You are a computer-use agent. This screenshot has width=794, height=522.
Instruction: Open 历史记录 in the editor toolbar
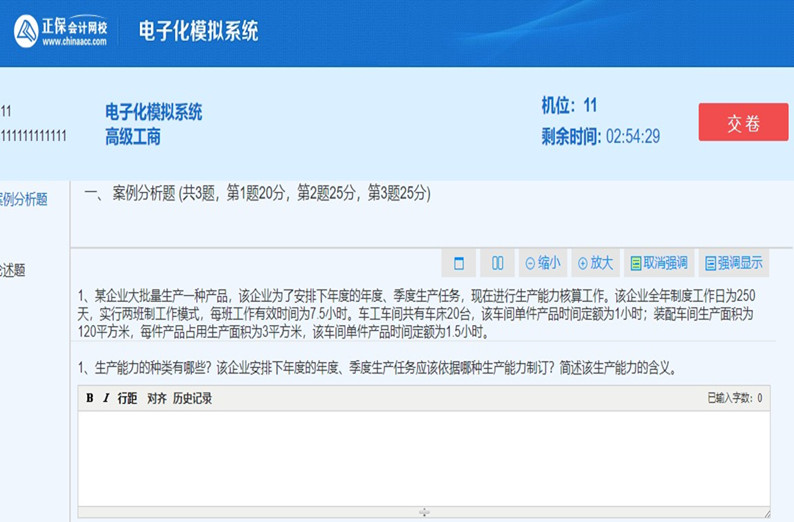tap(192, 399)
